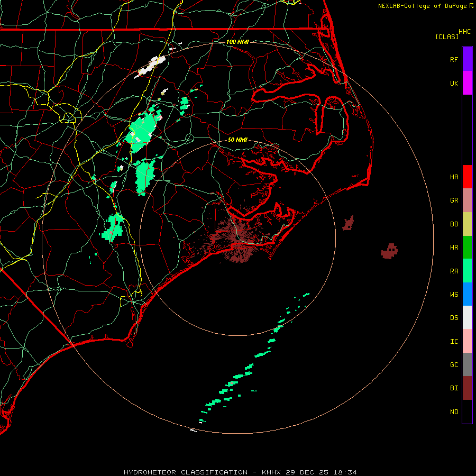Screen dimensions: 476x476
Task: Click the 29 DEC 25 date text
Action: [x=307, y=472]
